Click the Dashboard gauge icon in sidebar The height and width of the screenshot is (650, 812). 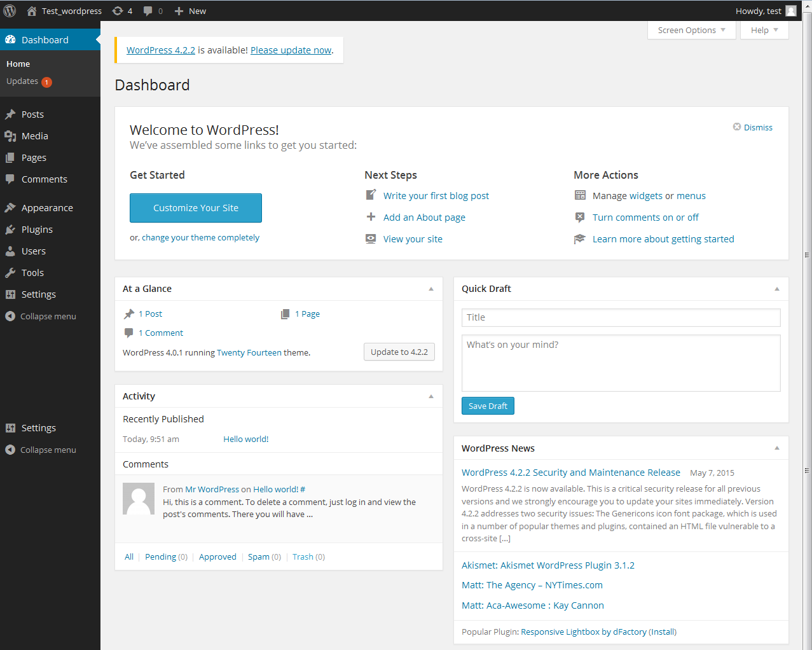coord(10,39)
